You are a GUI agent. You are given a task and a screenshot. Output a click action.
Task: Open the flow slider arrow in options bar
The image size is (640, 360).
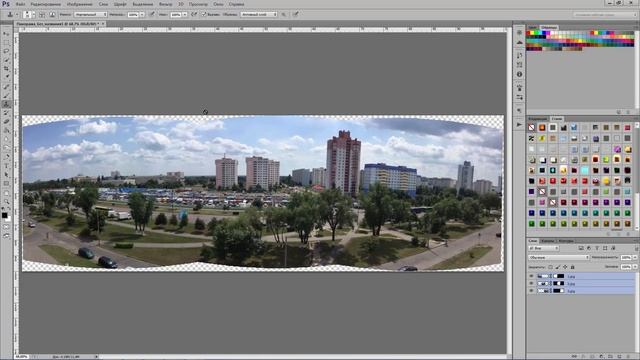point(184,14)
